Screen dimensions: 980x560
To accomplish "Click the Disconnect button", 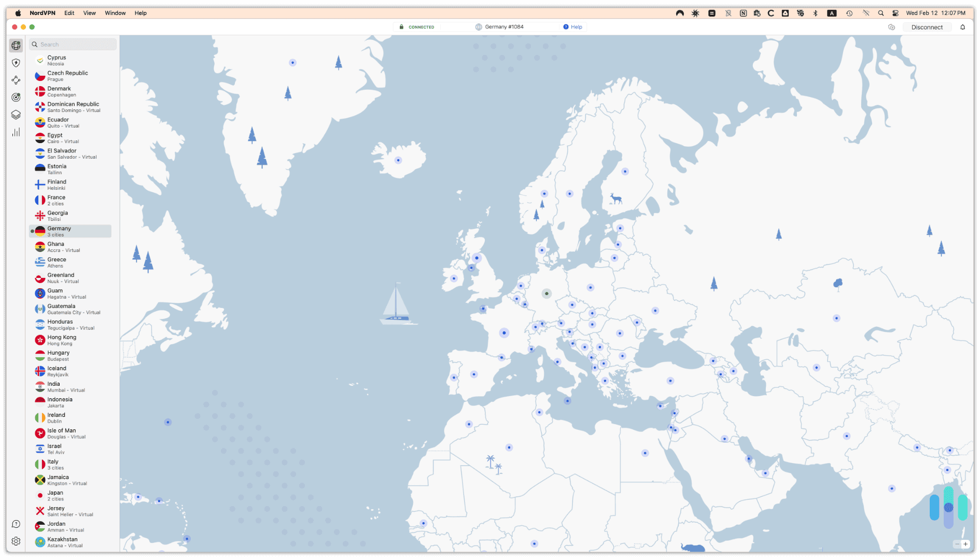I will (x=927, y=27).
